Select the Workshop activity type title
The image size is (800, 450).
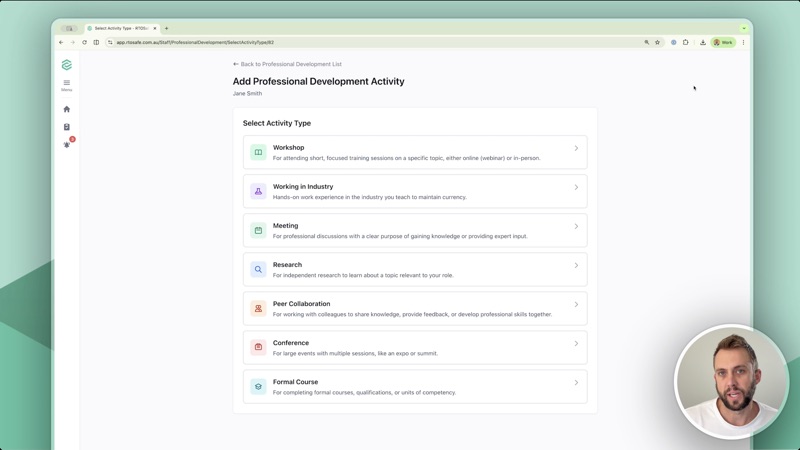(x=288, y=147)
